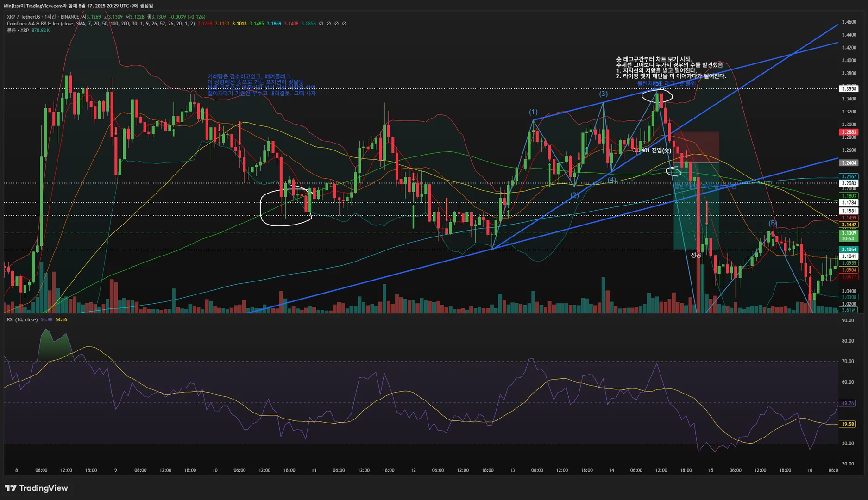Click the white note starting 숏 레그구간부터
This screenshot has width=868, height=500.
click(671, 68)
